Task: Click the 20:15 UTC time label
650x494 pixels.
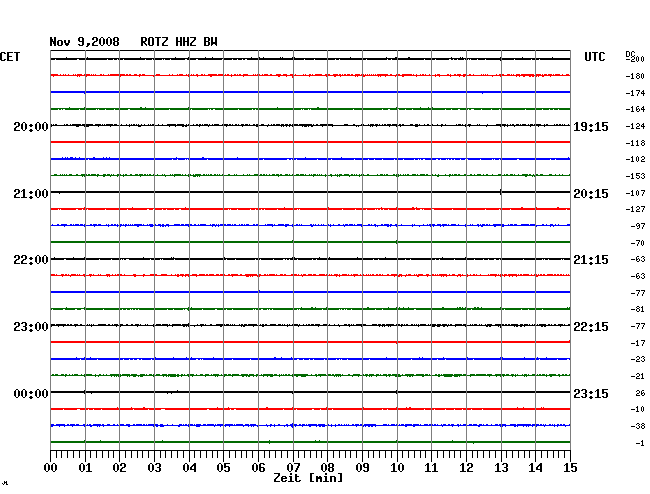Action: point(591,194)
